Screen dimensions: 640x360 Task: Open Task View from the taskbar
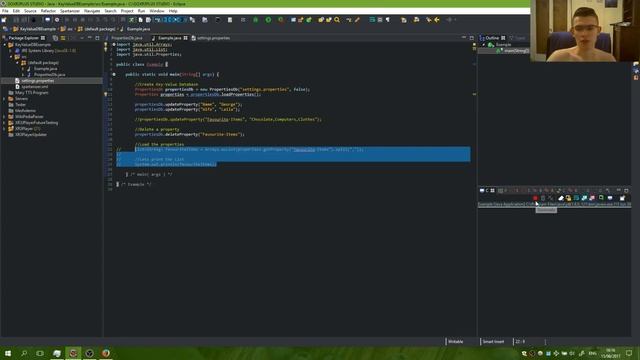pos(40,353)
